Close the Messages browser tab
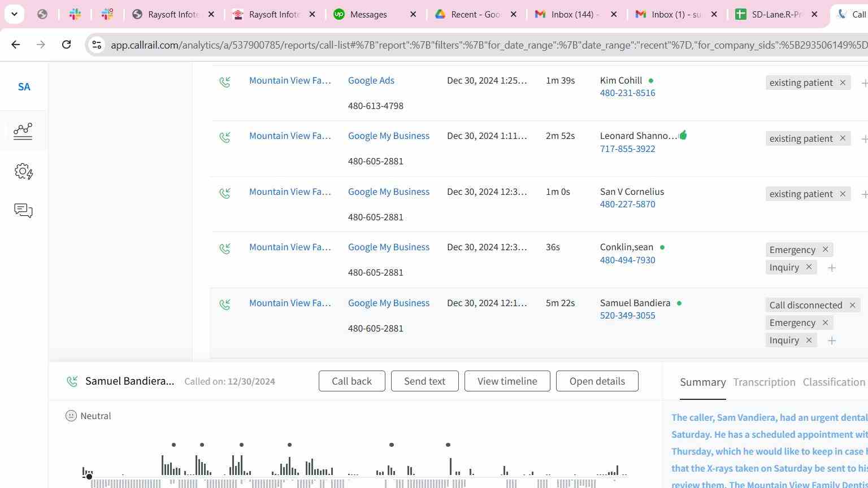 pos(413,14)
